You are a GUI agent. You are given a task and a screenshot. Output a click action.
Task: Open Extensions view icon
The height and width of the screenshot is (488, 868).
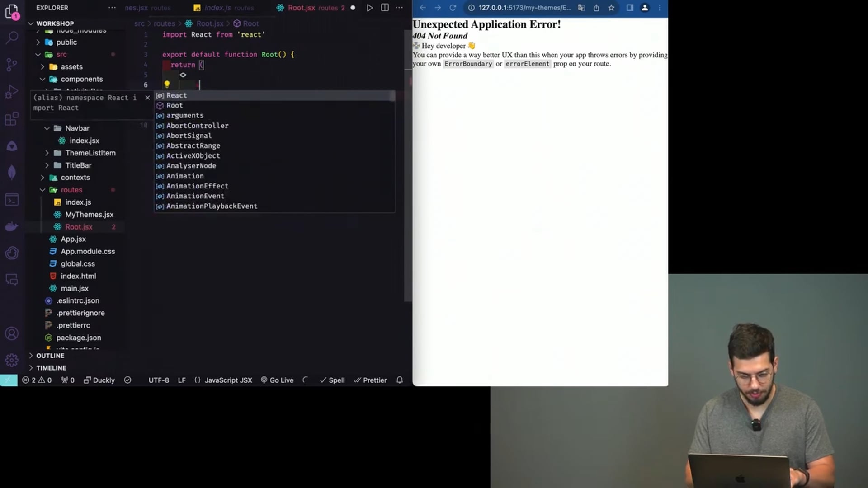(x=12, y=119)
